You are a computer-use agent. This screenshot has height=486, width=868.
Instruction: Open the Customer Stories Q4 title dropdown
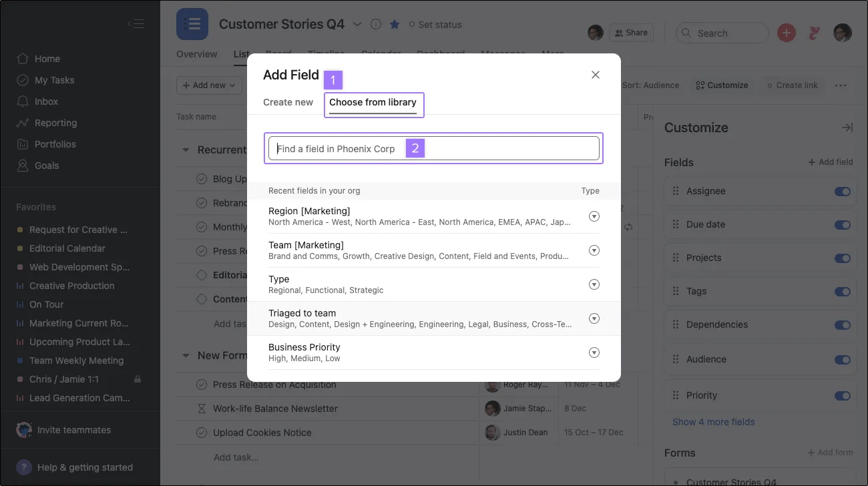357,24
